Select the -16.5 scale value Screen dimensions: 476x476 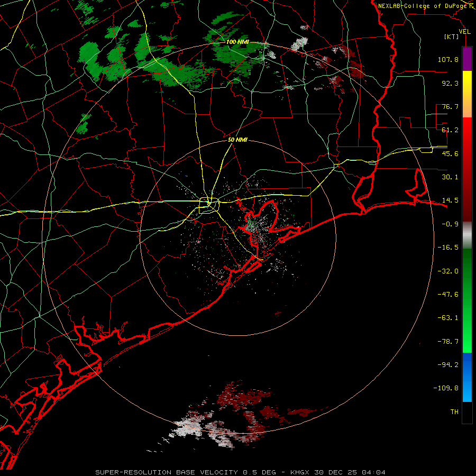pyautogui.click(x=448, y=248)
